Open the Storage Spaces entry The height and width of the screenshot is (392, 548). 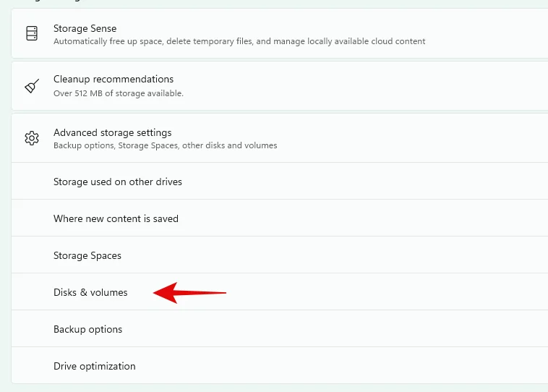pyautogui.click(x=87, y=255)
